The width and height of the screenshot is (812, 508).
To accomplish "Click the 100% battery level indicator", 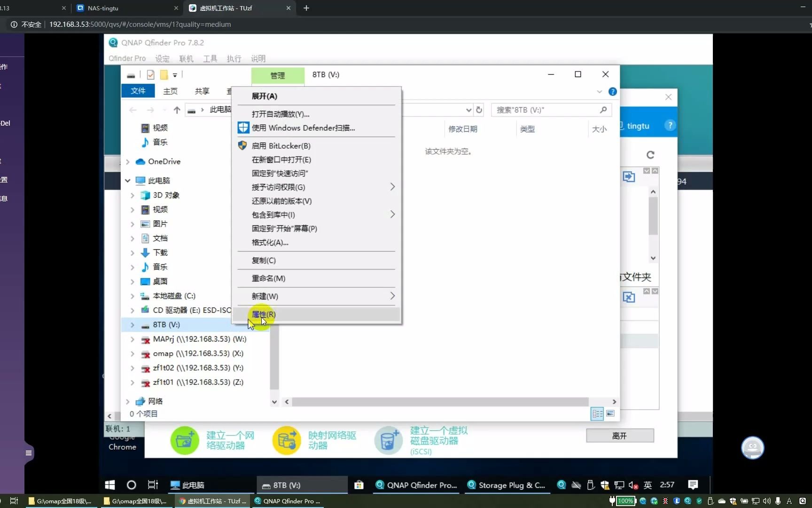I will pos(625,501).
